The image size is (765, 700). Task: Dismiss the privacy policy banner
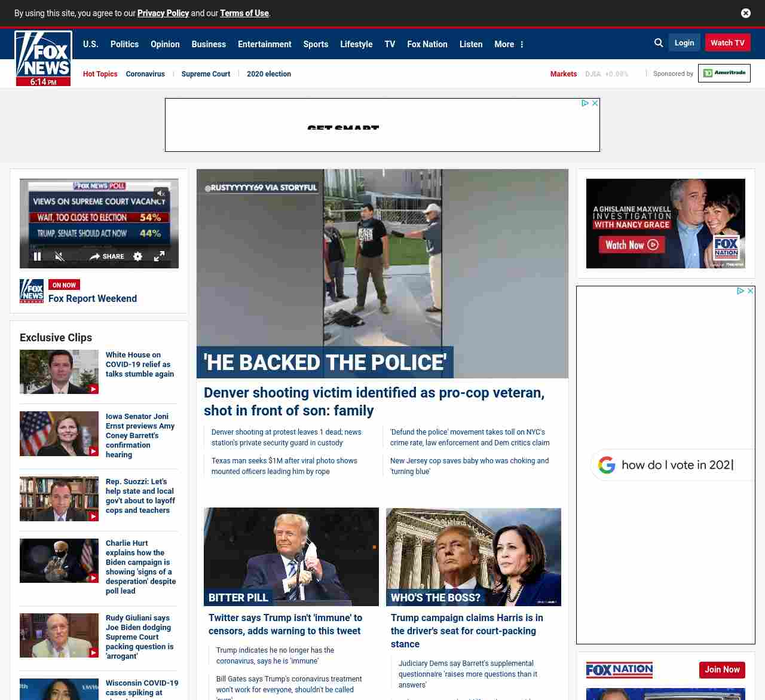(x=746, y=13)
